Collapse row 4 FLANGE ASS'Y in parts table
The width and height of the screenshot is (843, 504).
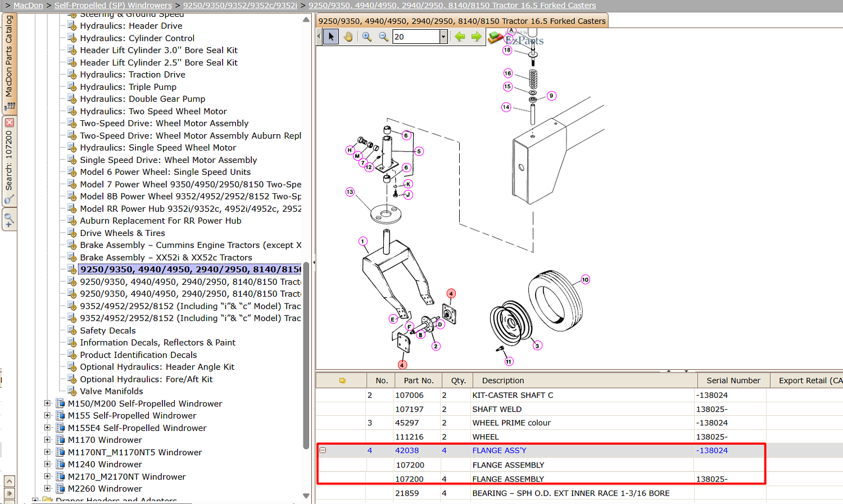click(323, 450)
